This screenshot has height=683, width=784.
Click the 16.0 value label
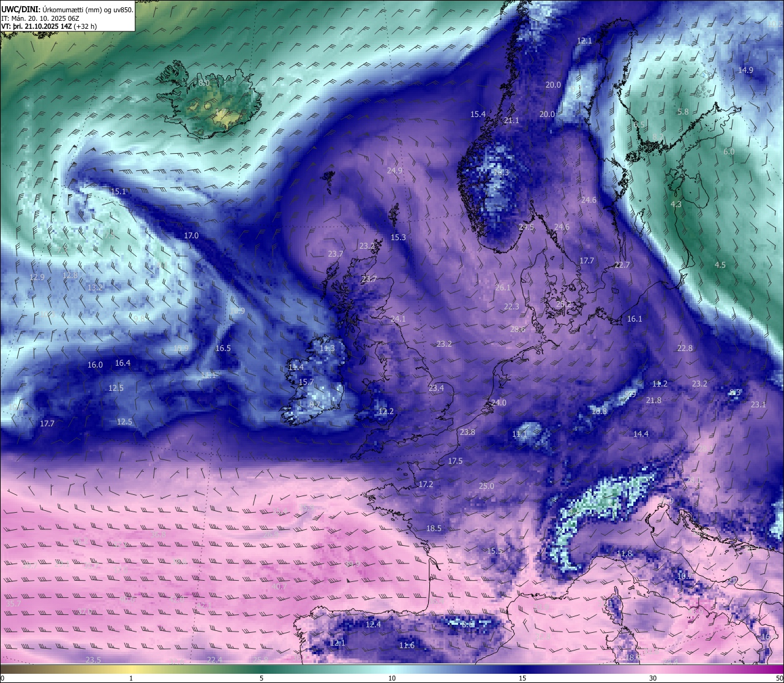click(95, 365)
